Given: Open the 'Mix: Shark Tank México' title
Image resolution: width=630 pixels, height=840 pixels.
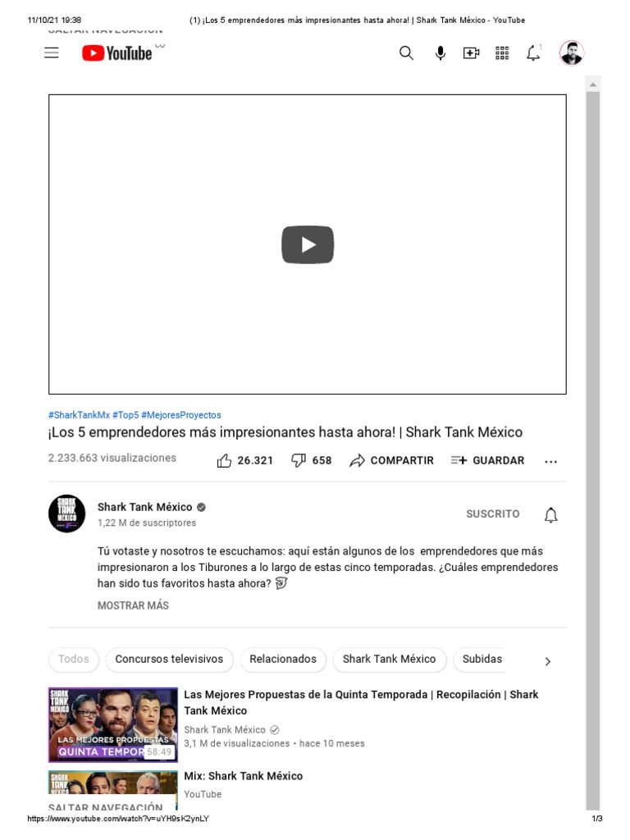Looking at the screenshot, I should [243, 776].
